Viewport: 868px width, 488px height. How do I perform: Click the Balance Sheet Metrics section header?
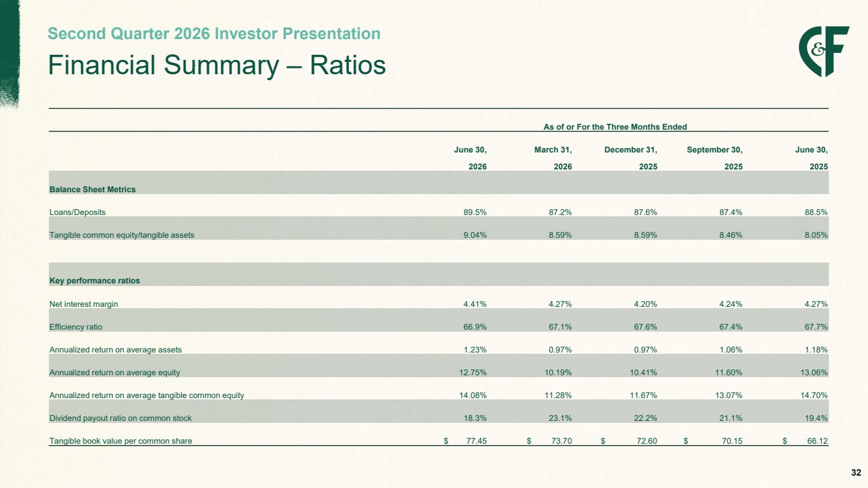(92, 190)
